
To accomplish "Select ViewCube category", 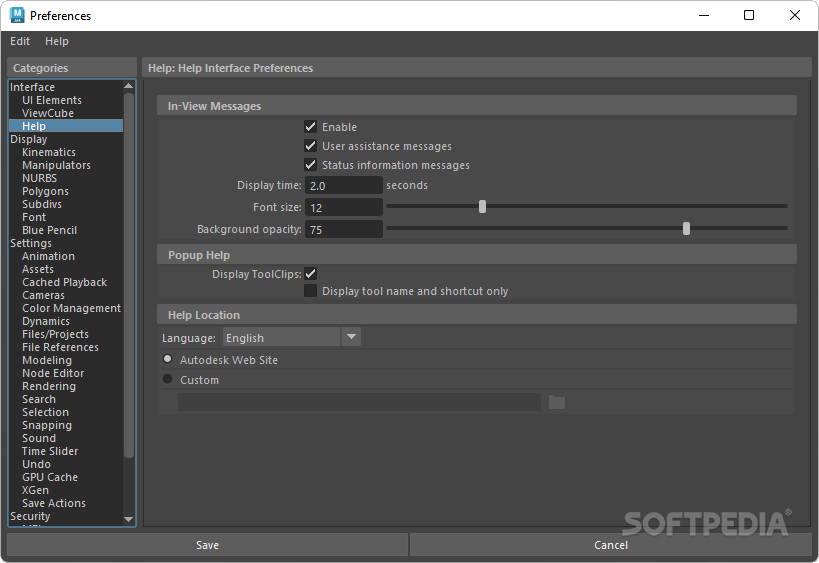I will click(48, 113).
